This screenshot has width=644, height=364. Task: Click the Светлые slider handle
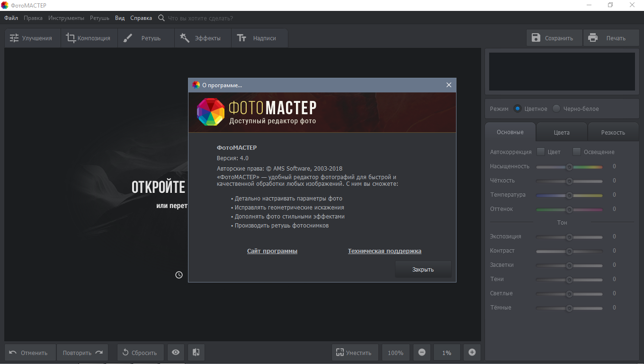569,294
